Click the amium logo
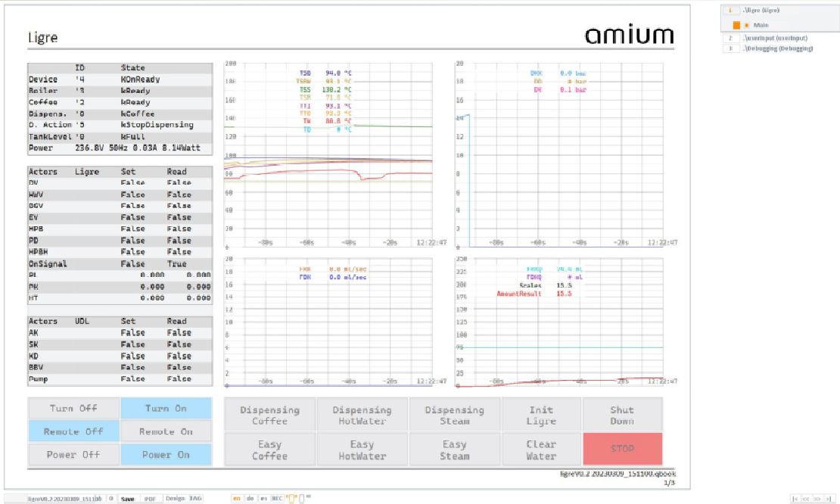The height and width of the screenshot is (504, 840). tap(629, 36)
